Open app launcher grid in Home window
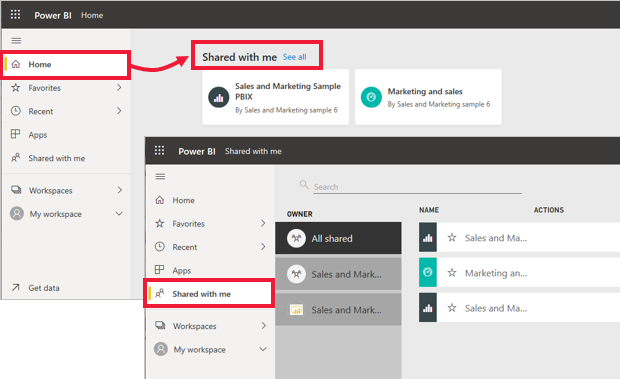The image size is (620, 379). tap(15, 15)
